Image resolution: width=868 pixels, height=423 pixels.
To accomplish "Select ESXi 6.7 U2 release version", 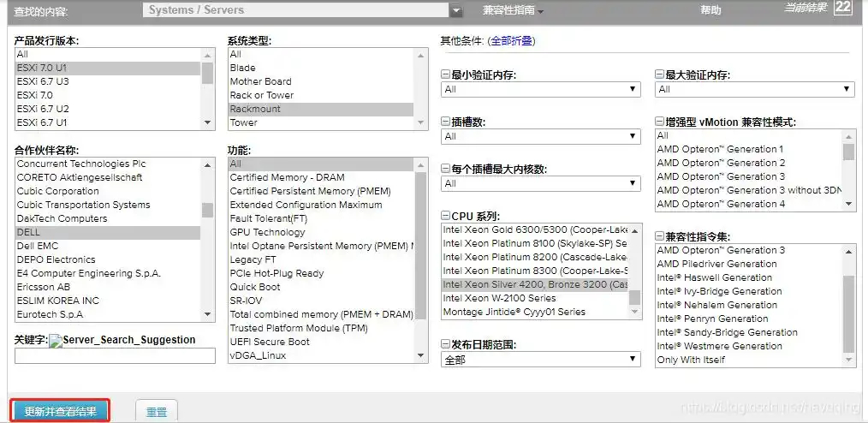I will [x=107, y=109].
